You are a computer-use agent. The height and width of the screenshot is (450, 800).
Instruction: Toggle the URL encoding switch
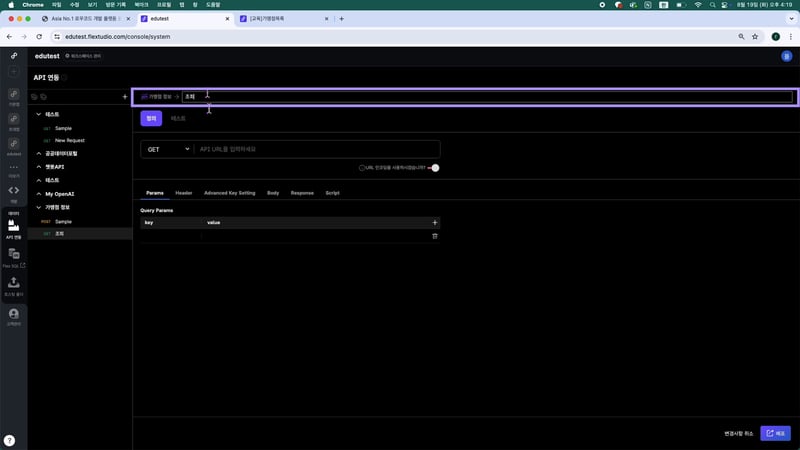(433, 168)
